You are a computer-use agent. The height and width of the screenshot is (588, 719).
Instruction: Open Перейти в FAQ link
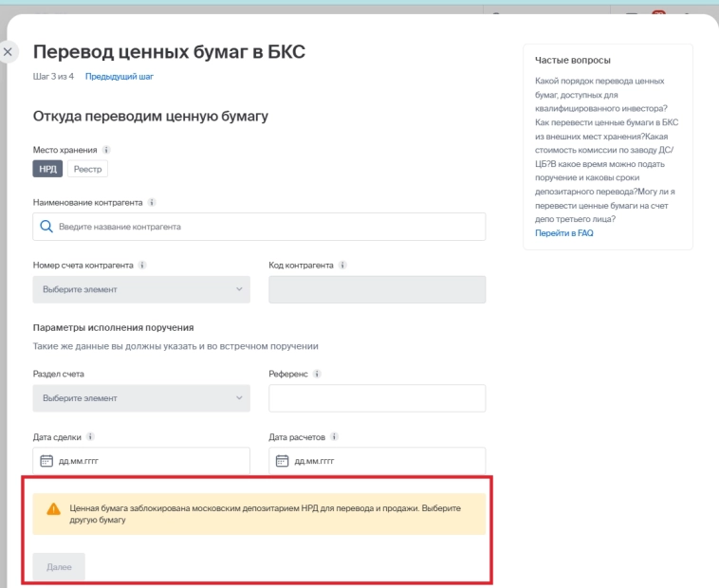tap(564, 232)
